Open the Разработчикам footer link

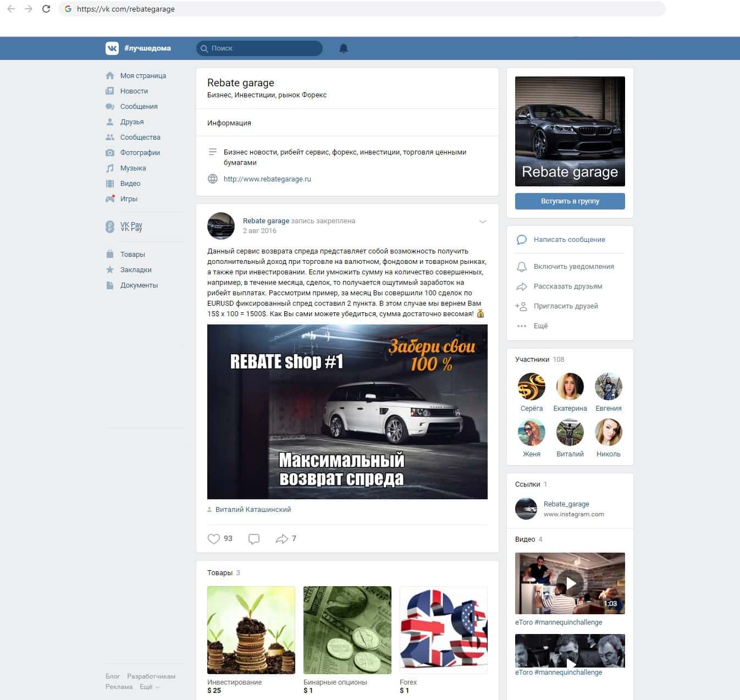[151, 676]
